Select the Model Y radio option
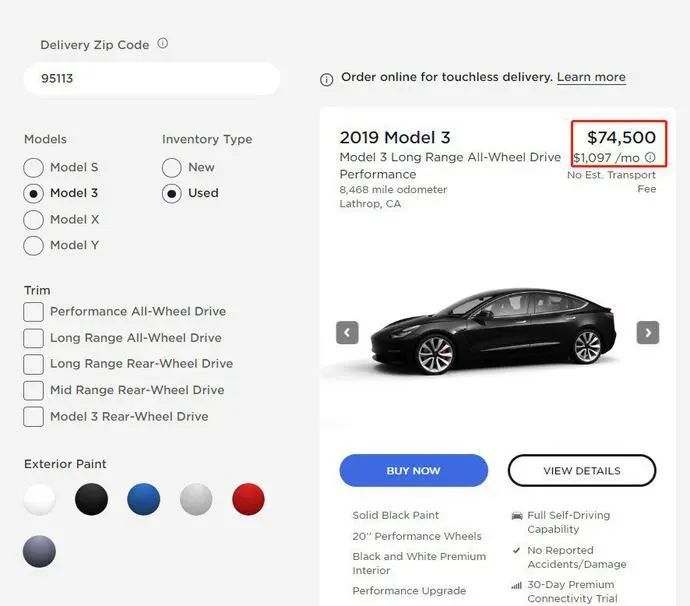Screen dimensions: 690x606 [x=34, y=245]
